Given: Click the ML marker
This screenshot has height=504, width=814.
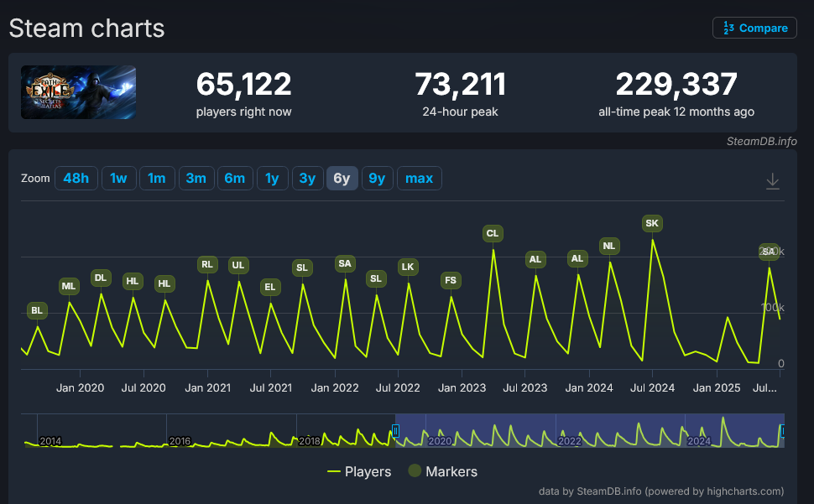Looking at the screenshot, I should pyautogui.click(x=69, y=286).
